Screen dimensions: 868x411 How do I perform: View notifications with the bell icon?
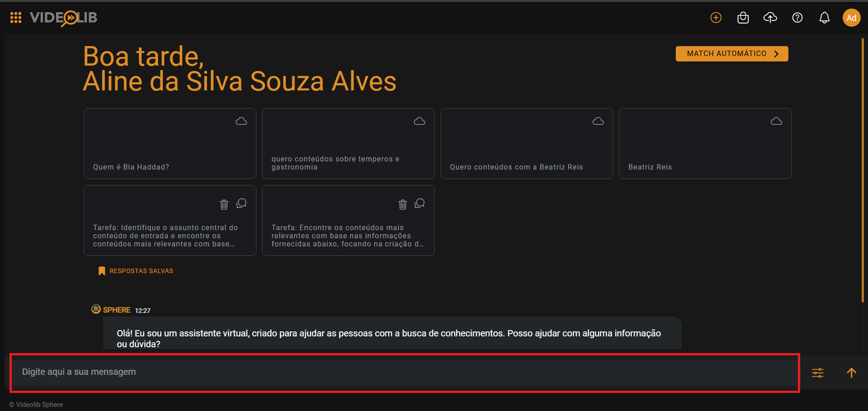(824, 18)
